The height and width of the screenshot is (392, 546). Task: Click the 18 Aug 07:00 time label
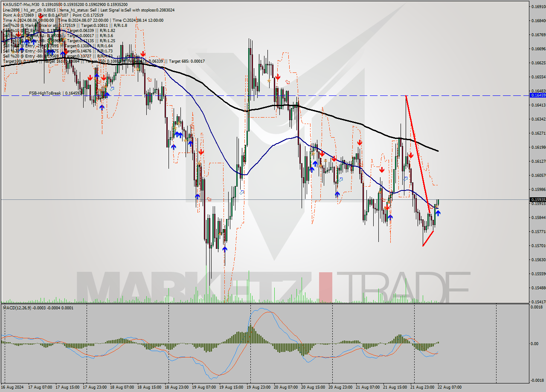122,387
